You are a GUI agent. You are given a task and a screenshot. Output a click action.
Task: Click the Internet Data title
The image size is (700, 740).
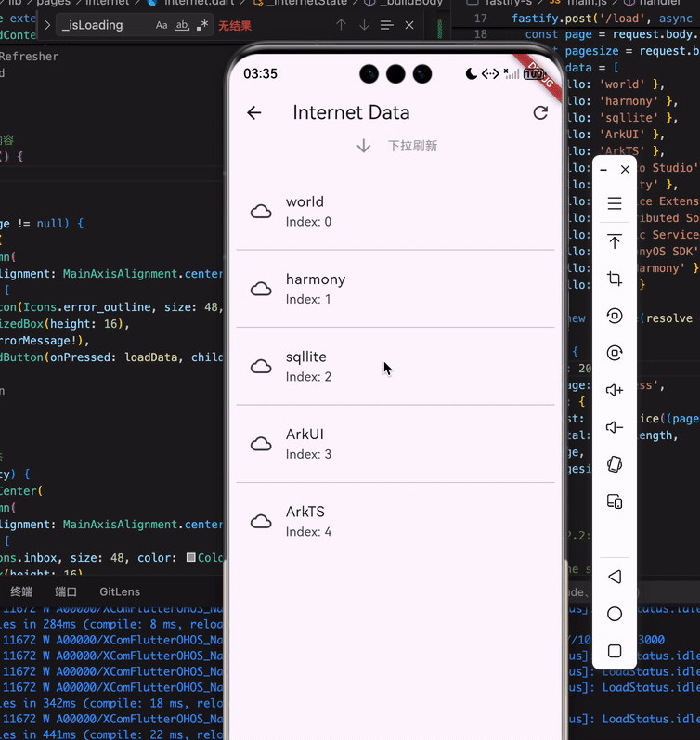(x=351, y=112)
